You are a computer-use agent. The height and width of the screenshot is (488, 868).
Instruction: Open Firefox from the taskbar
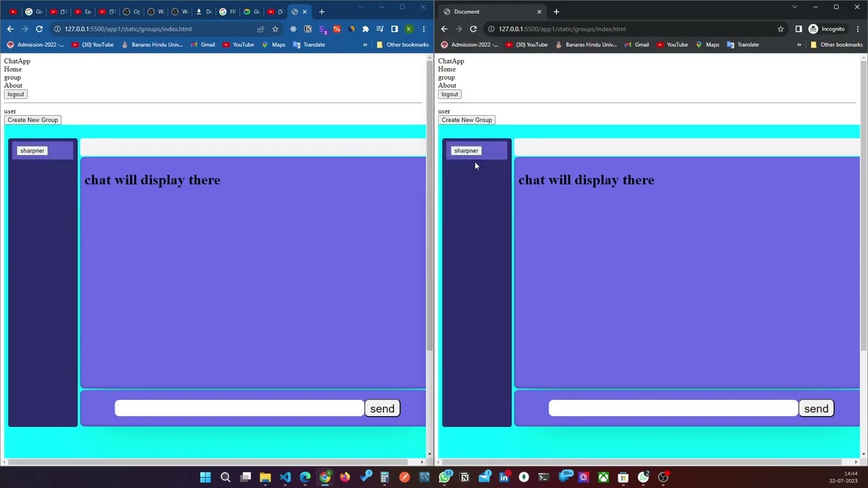coord(344,477)
